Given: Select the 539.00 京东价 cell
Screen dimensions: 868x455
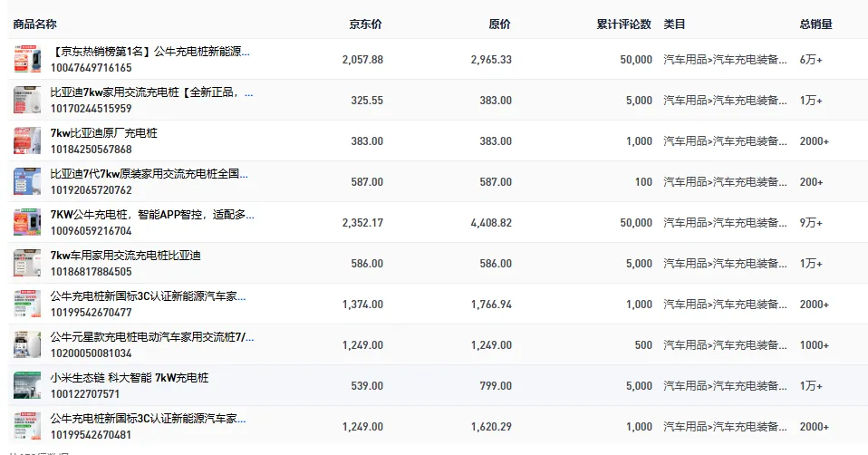Looking at the screenshot, I should click(x=367, y=386).
